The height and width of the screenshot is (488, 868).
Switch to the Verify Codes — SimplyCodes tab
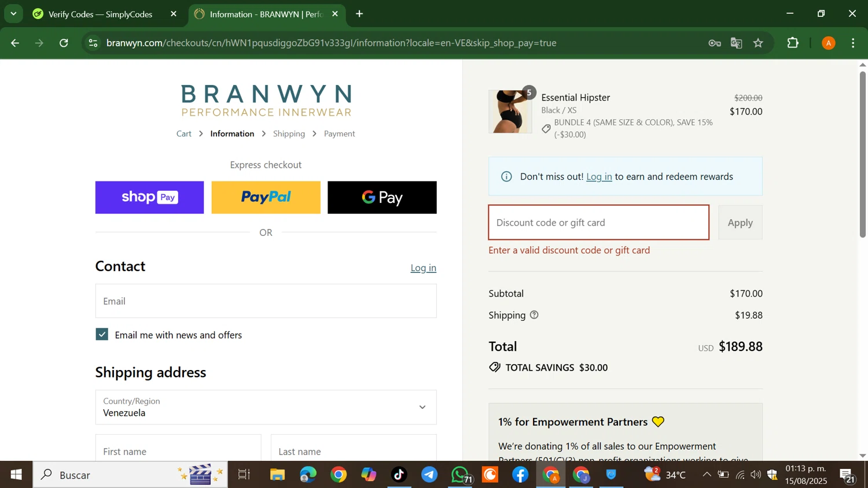coord(100,14)
